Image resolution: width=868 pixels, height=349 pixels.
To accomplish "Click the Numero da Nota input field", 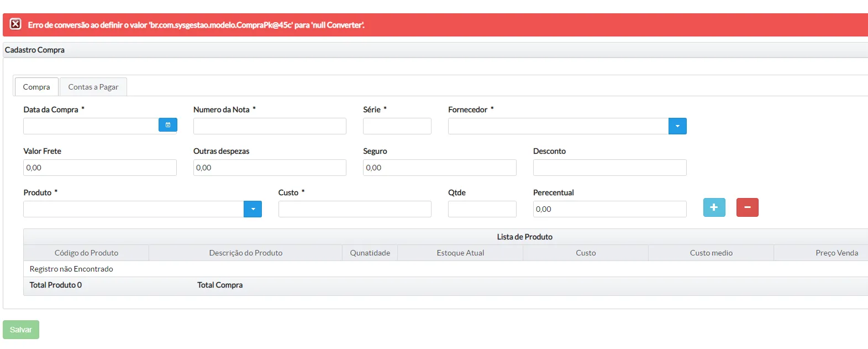I will click(x=270, y=126).
